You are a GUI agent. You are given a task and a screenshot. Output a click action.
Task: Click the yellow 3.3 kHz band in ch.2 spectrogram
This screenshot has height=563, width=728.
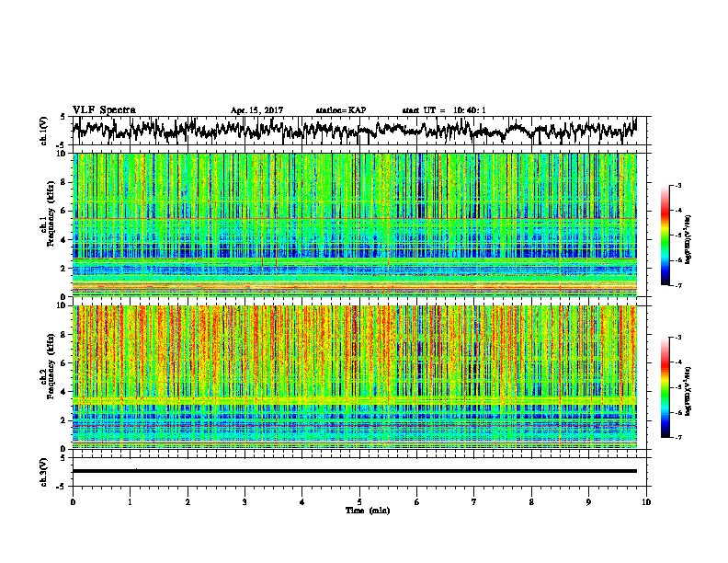click(x=355, y=400)
